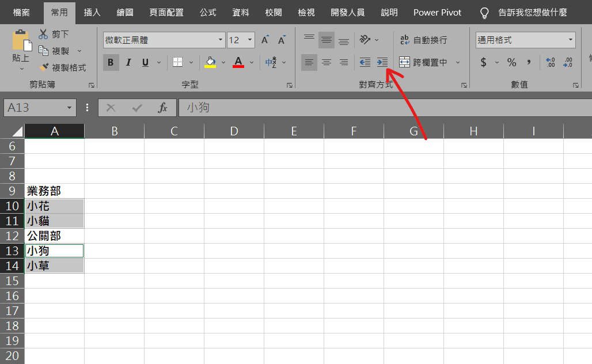Apply comma style number format
The width and height of the screenshot is (592, 364).
(x=529, y=62)
